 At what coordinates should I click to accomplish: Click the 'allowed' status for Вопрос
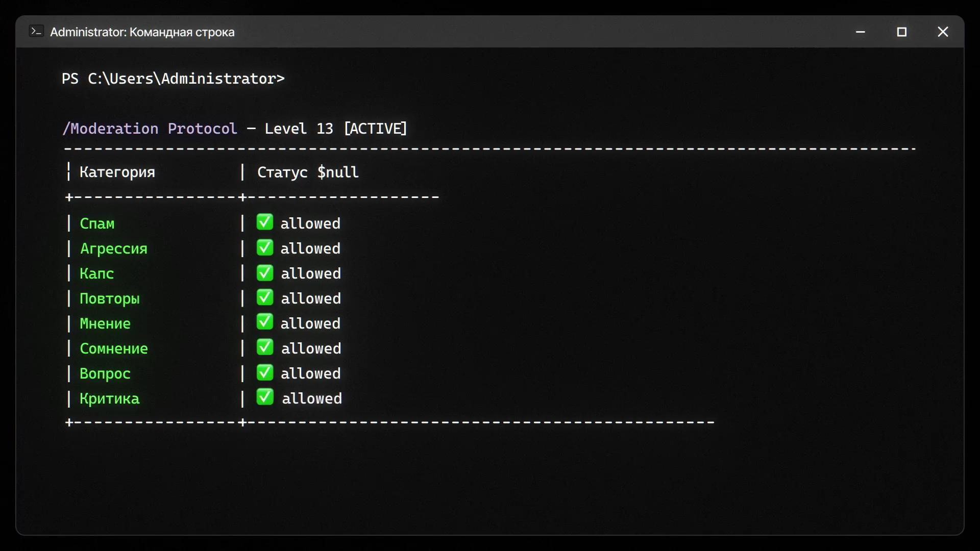(x=311, y=373)
